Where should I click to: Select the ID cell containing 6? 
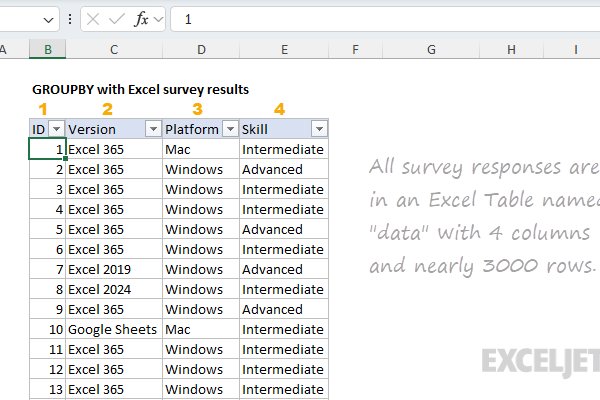(x=47, y=250)
